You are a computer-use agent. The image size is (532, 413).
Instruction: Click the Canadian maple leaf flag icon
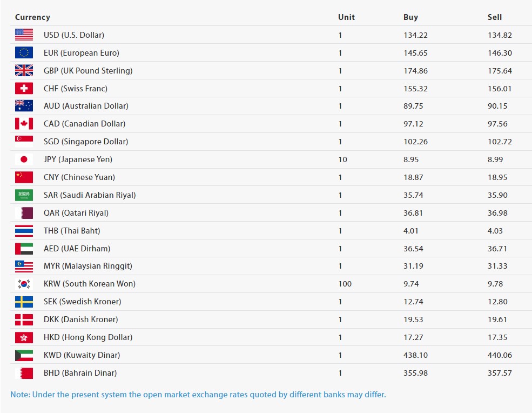click(24, 124)
